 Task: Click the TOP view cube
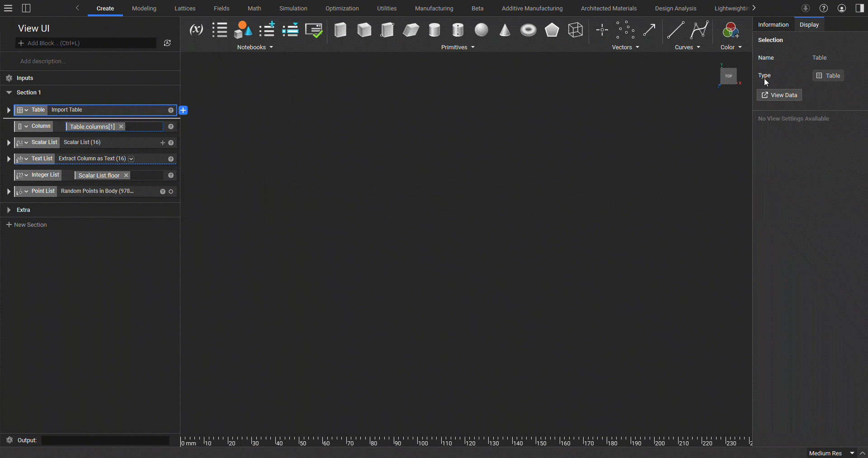click(x=728, y=76)
